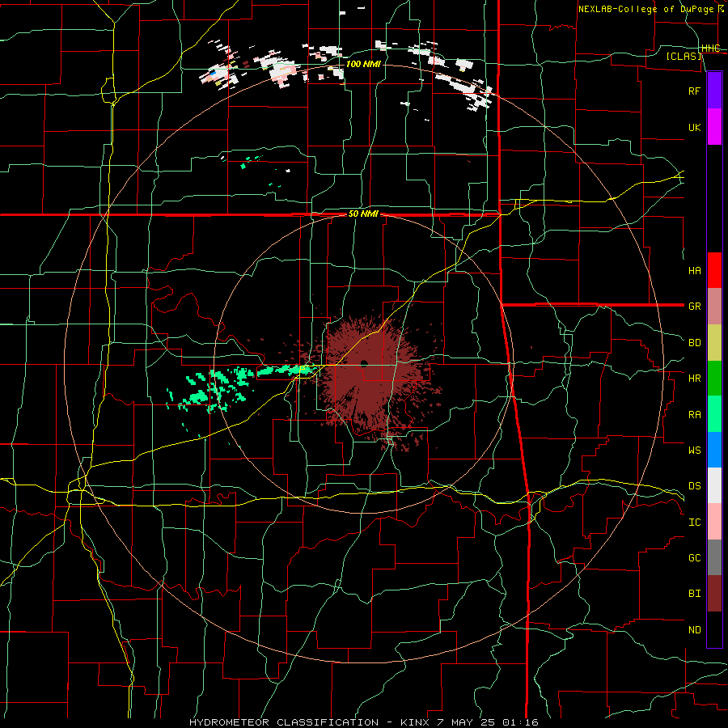Click the WS legend label
The image size is (728, 728).
pos(694,450)
